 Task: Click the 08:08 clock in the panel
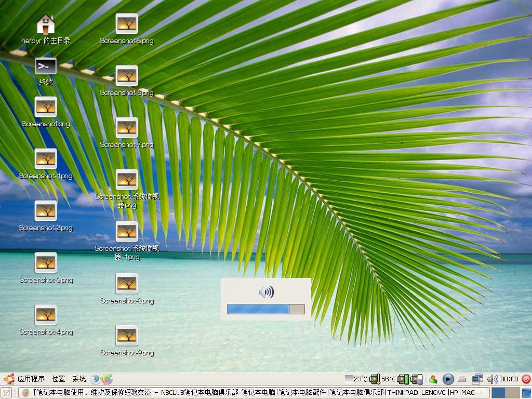tap(509, 379)
